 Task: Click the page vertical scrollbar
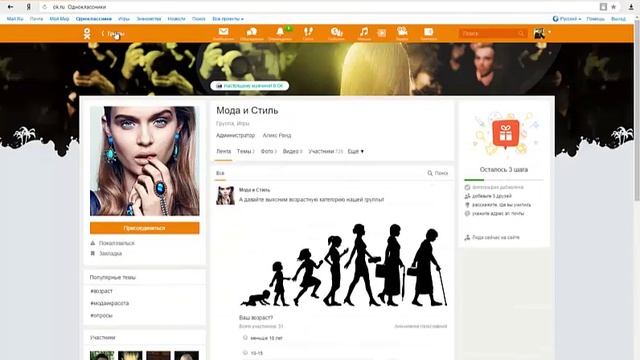[x=637, y=110]
